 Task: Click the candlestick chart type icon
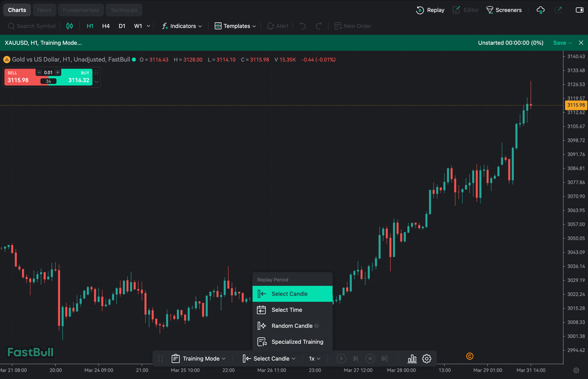click(69, 26)
